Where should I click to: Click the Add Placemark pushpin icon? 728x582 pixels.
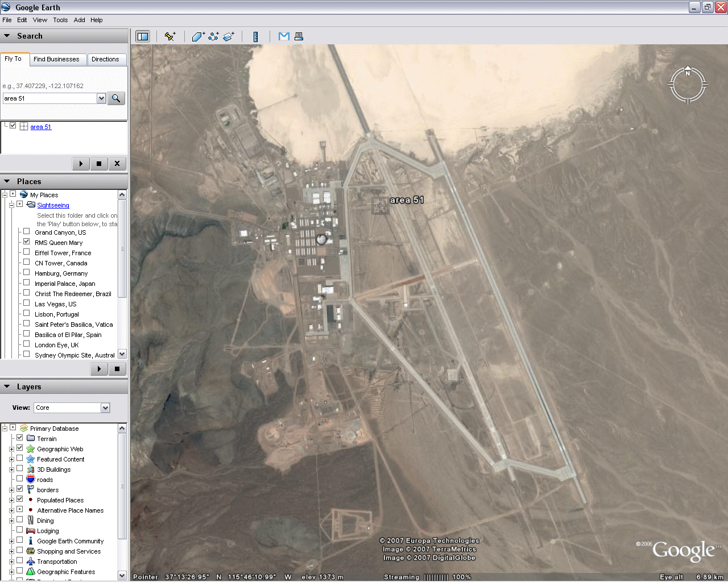(x=170, y=36)
